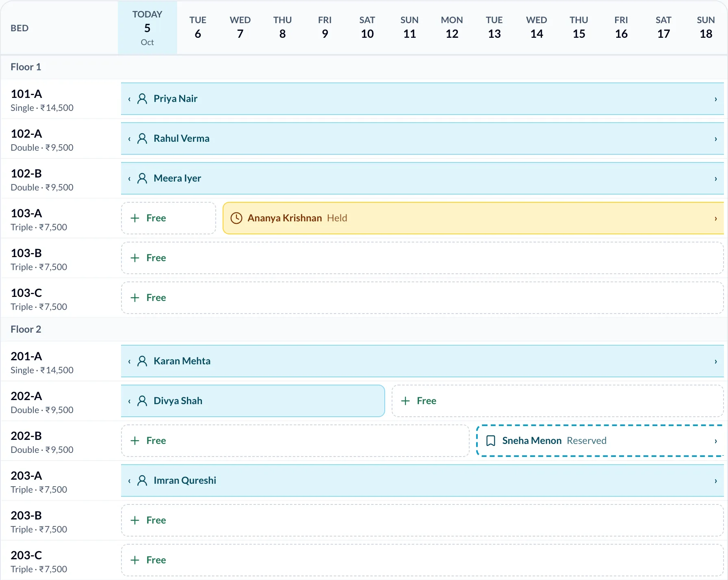728x580 pixels.
Task: Click the person icon beside Rahul Verma
Action: (142, 139)
